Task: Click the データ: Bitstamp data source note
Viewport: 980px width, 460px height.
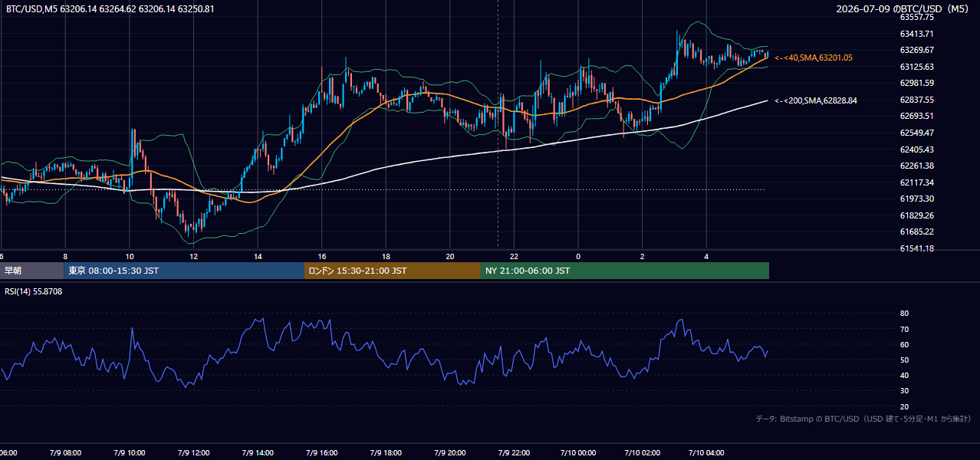Action: tap(863, 419)
